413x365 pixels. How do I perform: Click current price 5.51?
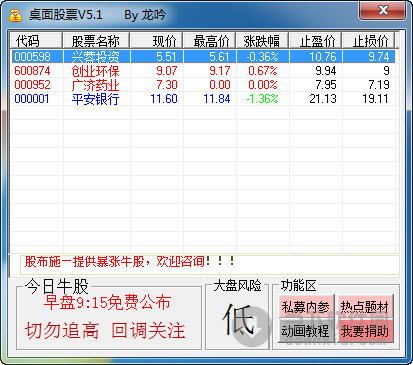click(167, 57)
